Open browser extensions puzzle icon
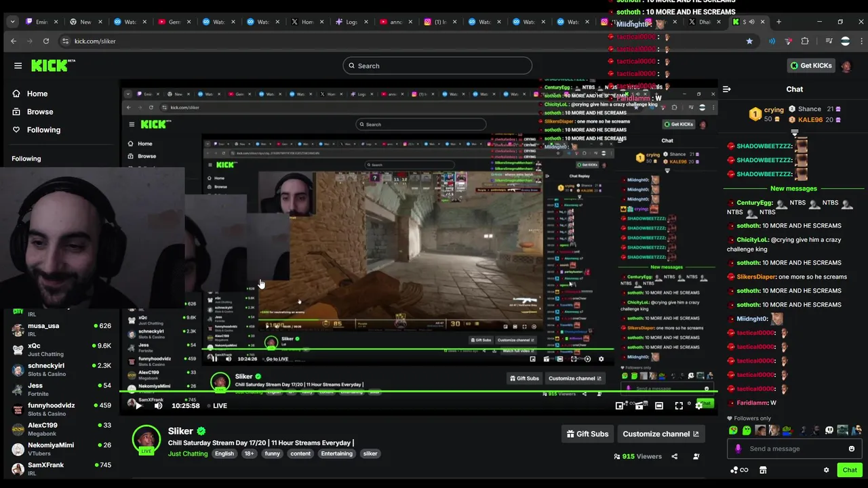Screen dimensions: 868x488 coord(805,41)
